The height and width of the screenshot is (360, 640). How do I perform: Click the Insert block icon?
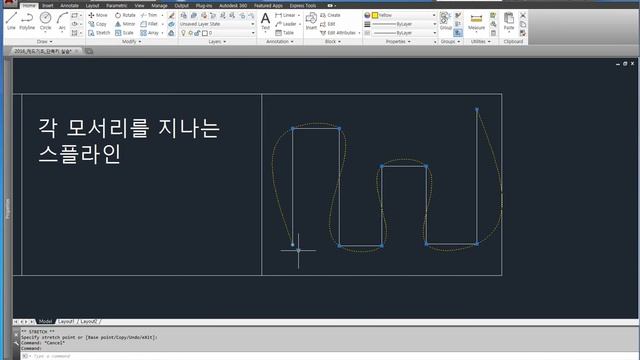pyautogui.click(x=311, y=20)
